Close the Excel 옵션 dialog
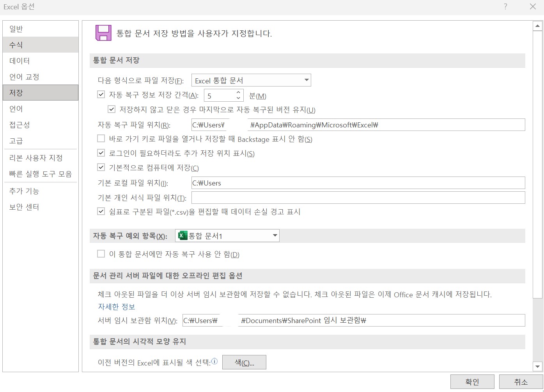Image resolution: width=544 pixels, height=392 pixels. click(x=533, y=7)
